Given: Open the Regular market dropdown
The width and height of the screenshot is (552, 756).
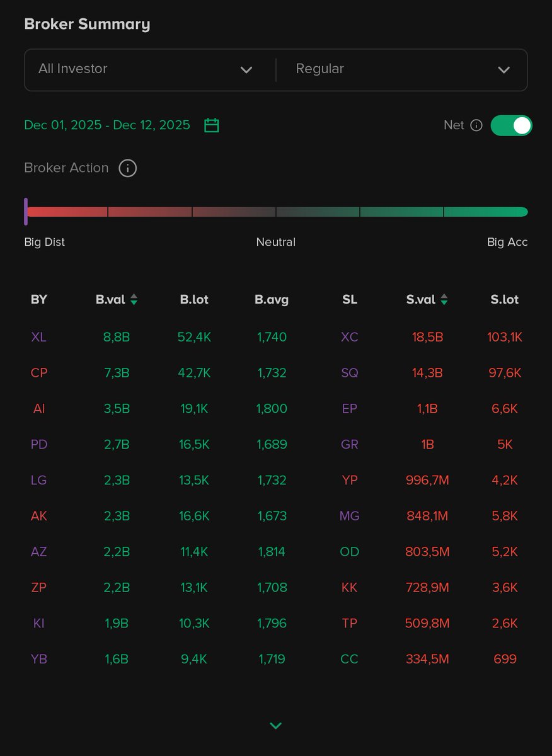Looking at the screenshot, I should coord(402,69).
